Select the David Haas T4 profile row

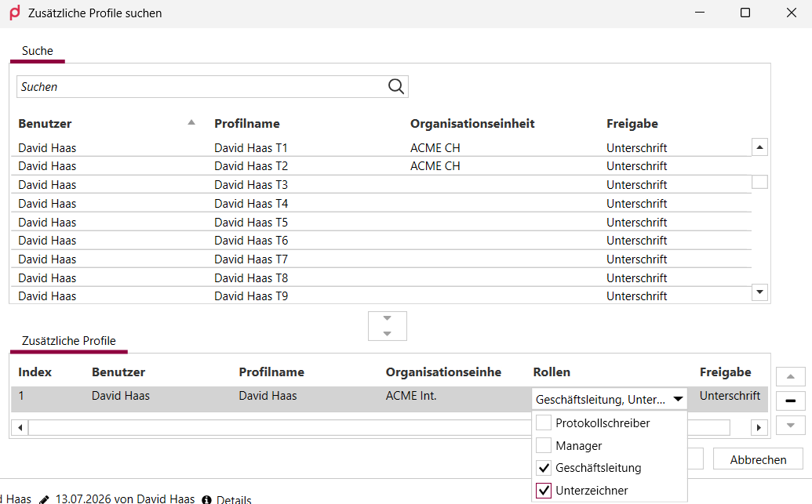pyautogui.click(x=381, y=203)
